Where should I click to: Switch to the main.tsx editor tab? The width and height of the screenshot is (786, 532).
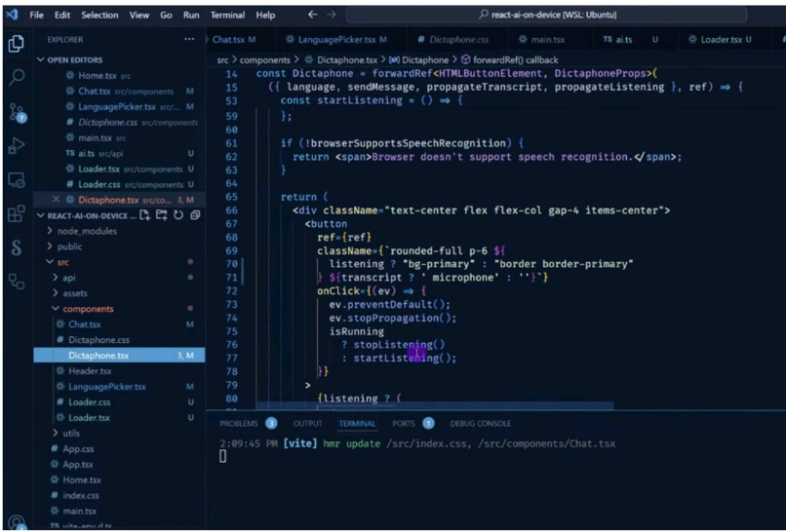point(547,39)
